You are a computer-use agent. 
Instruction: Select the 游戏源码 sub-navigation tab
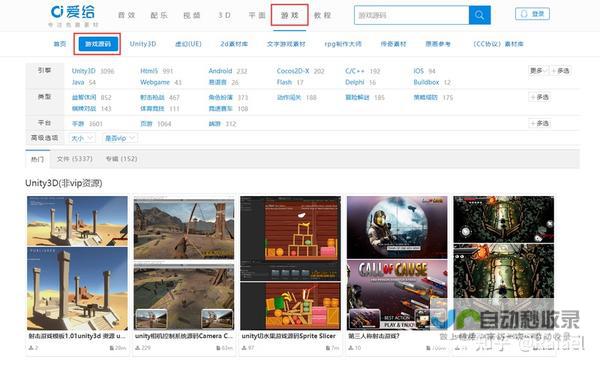point(98,44)
